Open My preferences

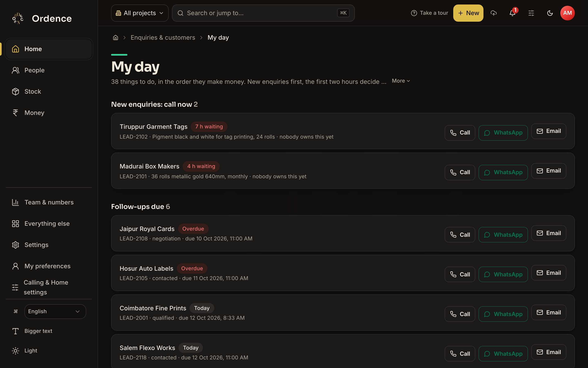pos(49,266)
